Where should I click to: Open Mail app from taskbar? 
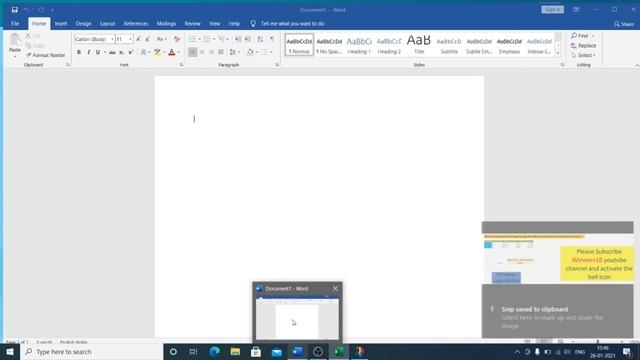point(277,351)
